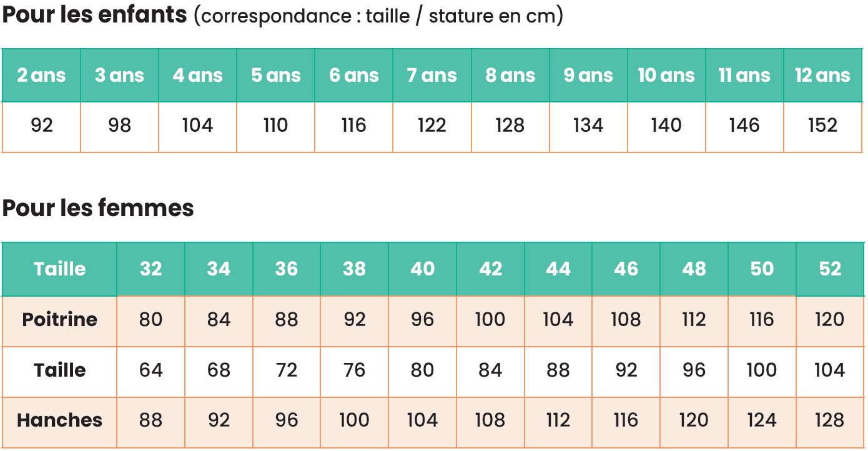Click Poitrine value 108 for size 46

(x=626, y=320)
